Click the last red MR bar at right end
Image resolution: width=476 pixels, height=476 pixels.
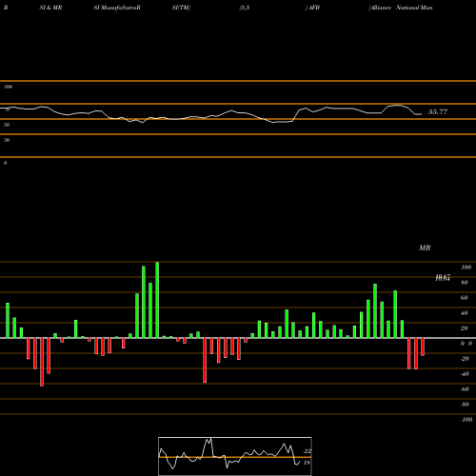click(423, 347)
